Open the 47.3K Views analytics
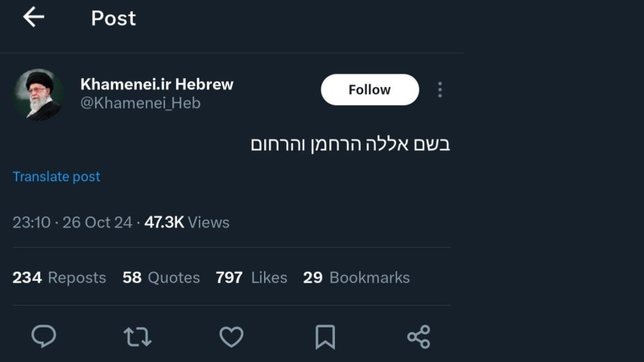The image size is (644, 362). (x=187, y=222)
